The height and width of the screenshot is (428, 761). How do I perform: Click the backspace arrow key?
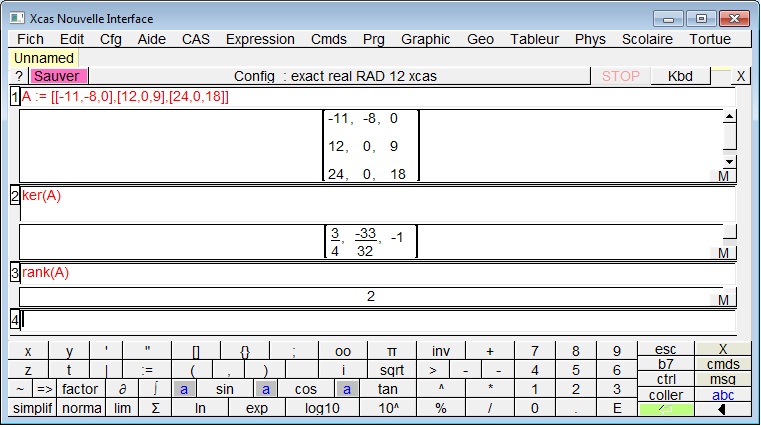pyautogui.click(x=722, y=409)
